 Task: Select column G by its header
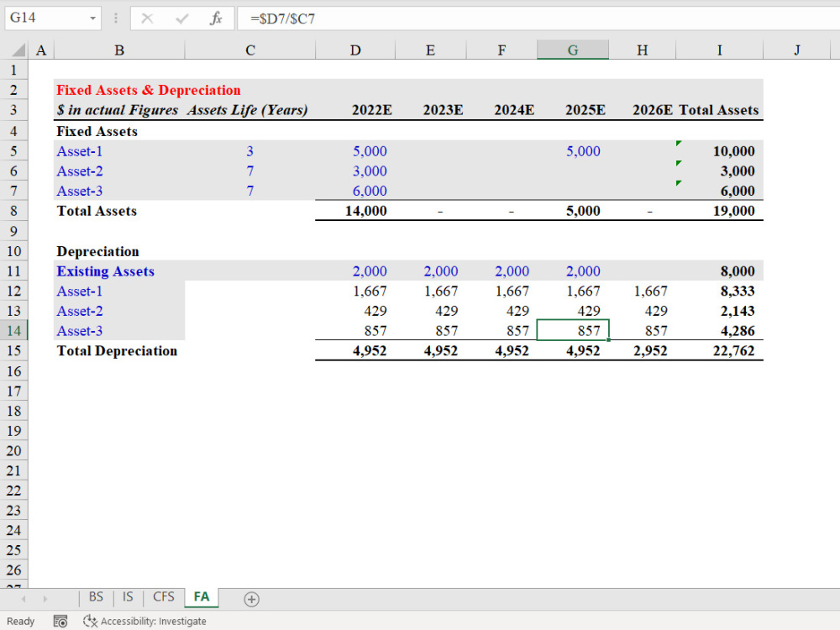click(573, 50)
